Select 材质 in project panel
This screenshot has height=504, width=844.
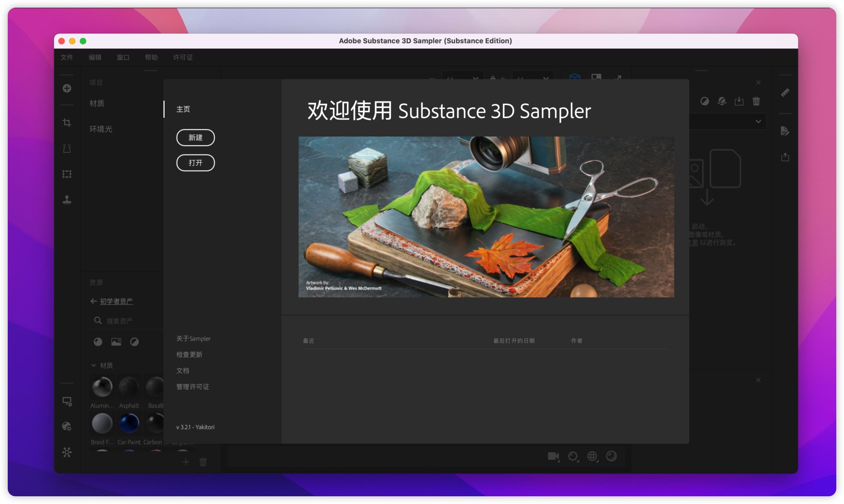(97, 103)
